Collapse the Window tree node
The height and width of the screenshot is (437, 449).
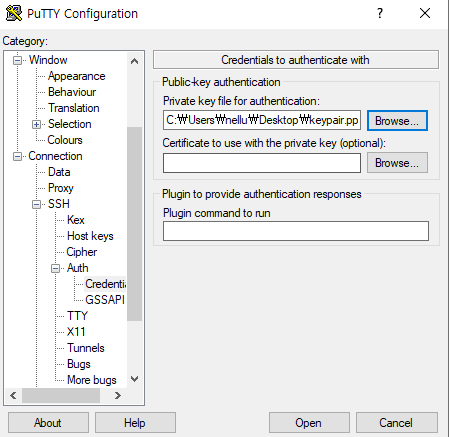click(17, 60)
